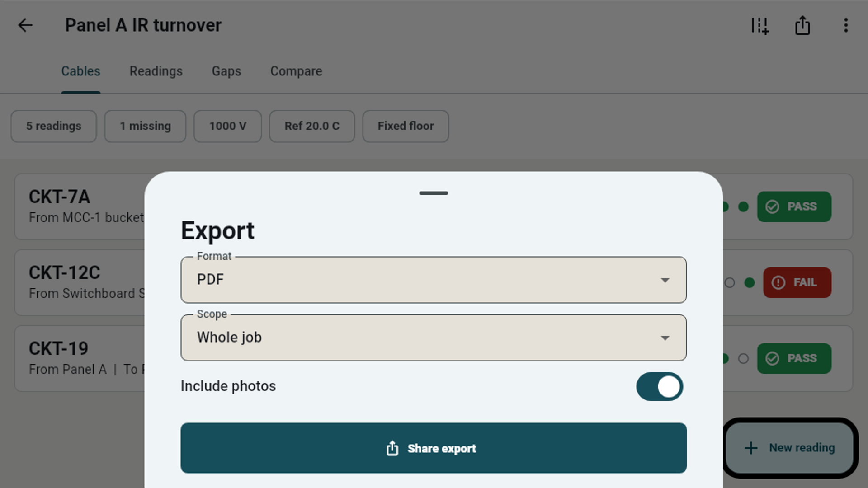Click the PASS badge on CKT-19

point(794,358)
